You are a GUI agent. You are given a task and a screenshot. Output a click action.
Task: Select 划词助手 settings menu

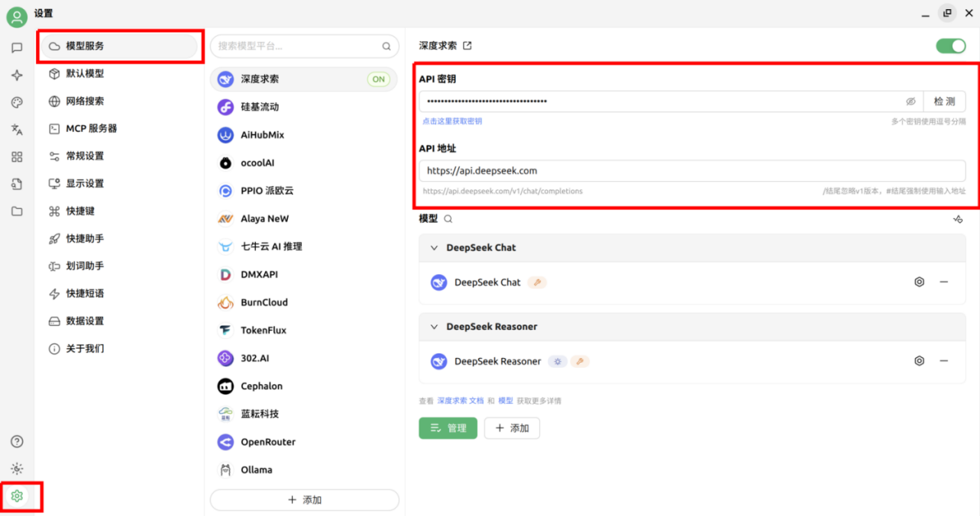pos(120,266)
